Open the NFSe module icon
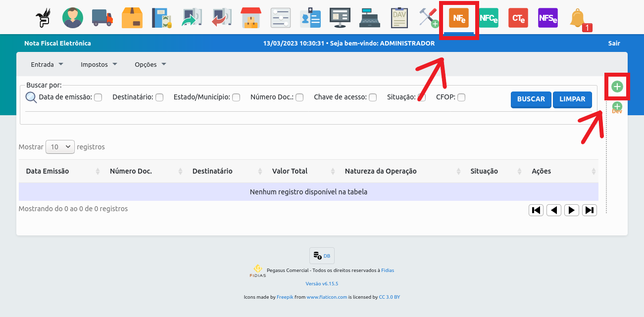This screenshot has width=644, height=317. coord(548,18)
